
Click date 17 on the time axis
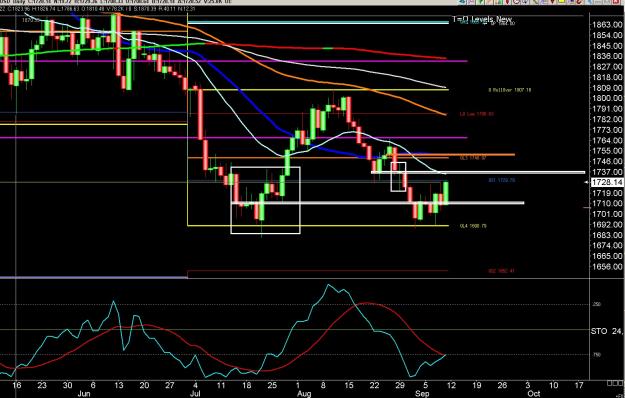point(578,385)
